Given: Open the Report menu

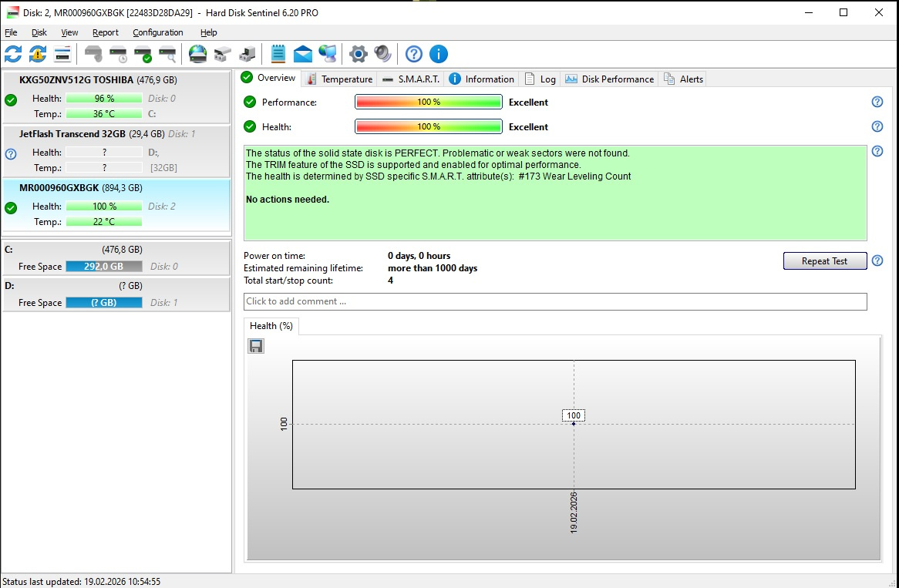Looking at the screenshot, I should click(106, 32).
